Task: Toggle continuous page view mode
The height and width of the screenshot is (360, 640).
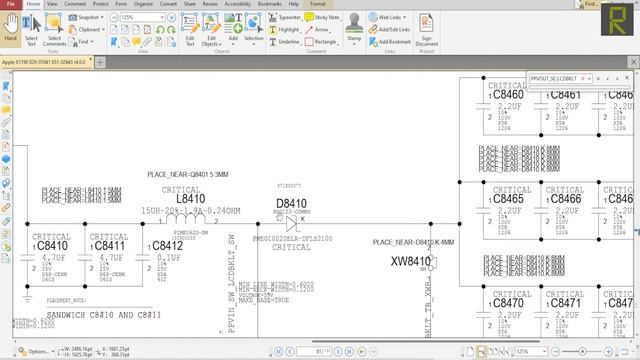Action: tap(482, 351)
